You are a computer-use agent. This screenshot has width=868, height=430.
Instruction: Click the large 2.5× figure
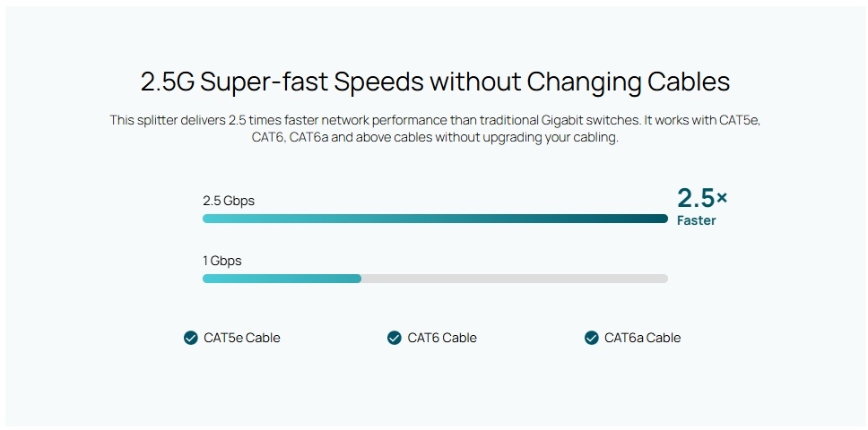click(702, 198)
